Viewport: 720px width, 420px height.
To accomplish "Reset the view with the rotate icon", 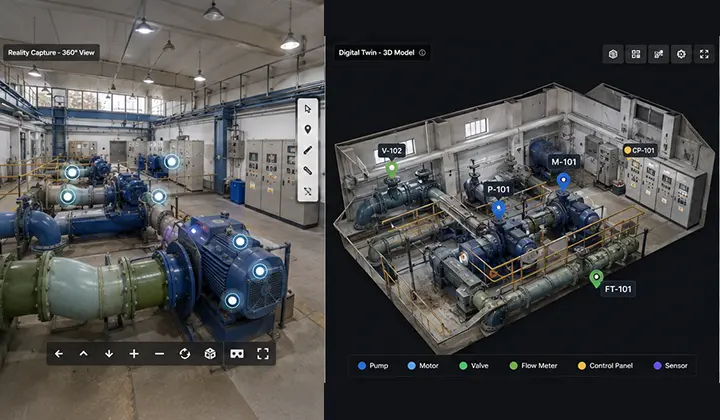I will [185, 353].
